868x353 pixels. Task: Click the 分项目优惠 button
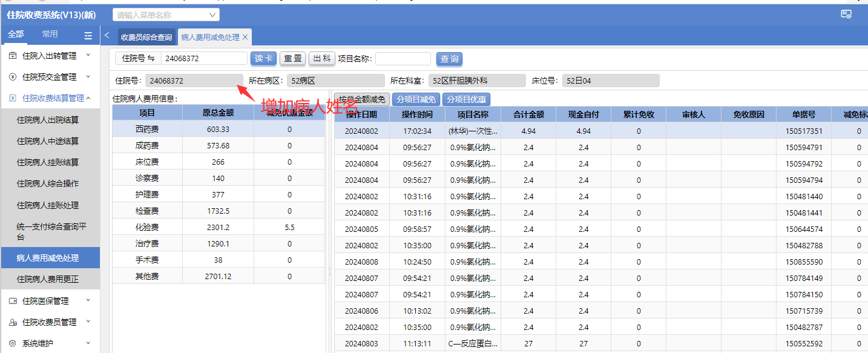pos(467,99)
